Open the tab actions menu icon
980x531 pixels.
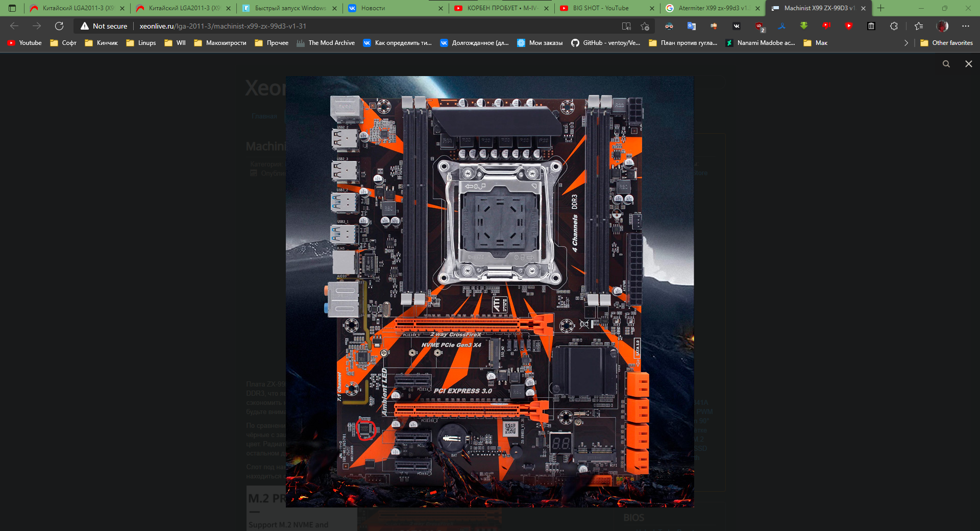pos(12,8)
